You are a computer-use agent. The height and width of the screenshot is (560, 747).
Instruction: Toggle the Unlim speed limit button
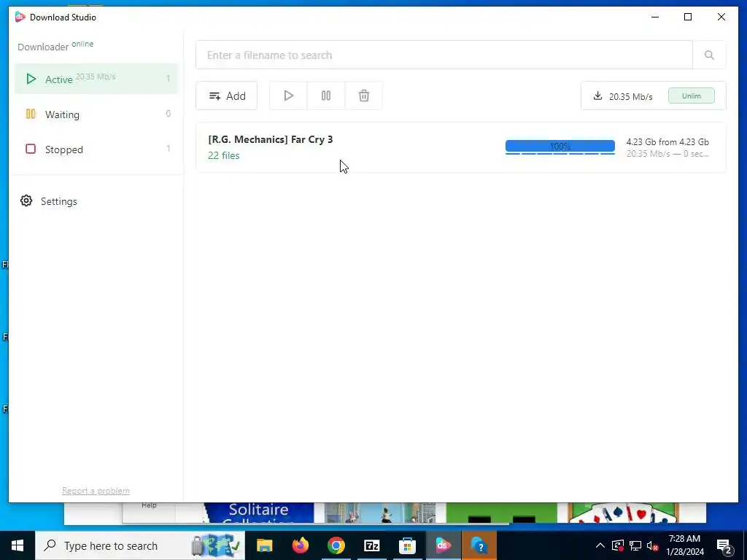[692, 96]
